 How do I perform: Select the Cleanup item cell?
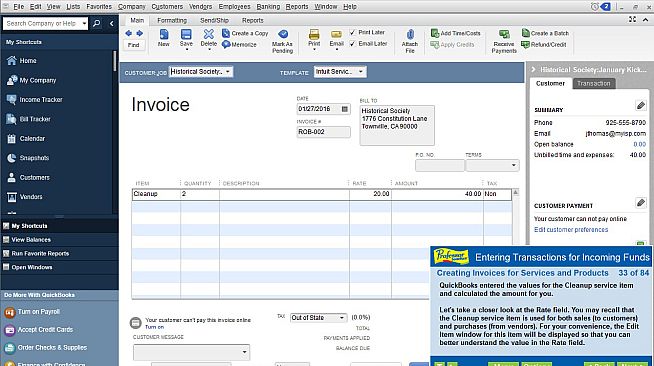(156, 194)
